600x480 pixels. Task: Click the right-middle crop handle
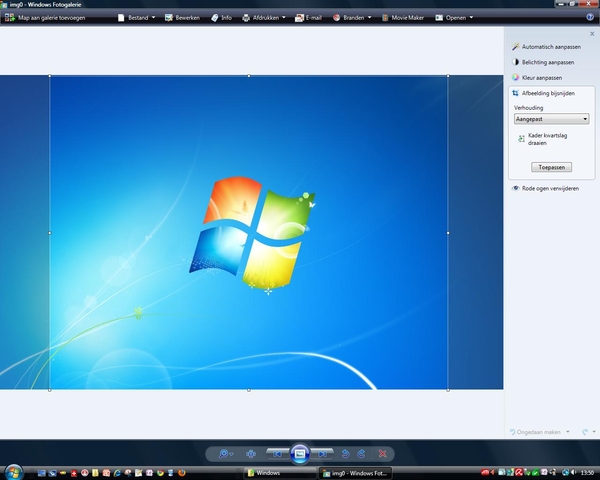pyautogui.click(x=448, y=233)
